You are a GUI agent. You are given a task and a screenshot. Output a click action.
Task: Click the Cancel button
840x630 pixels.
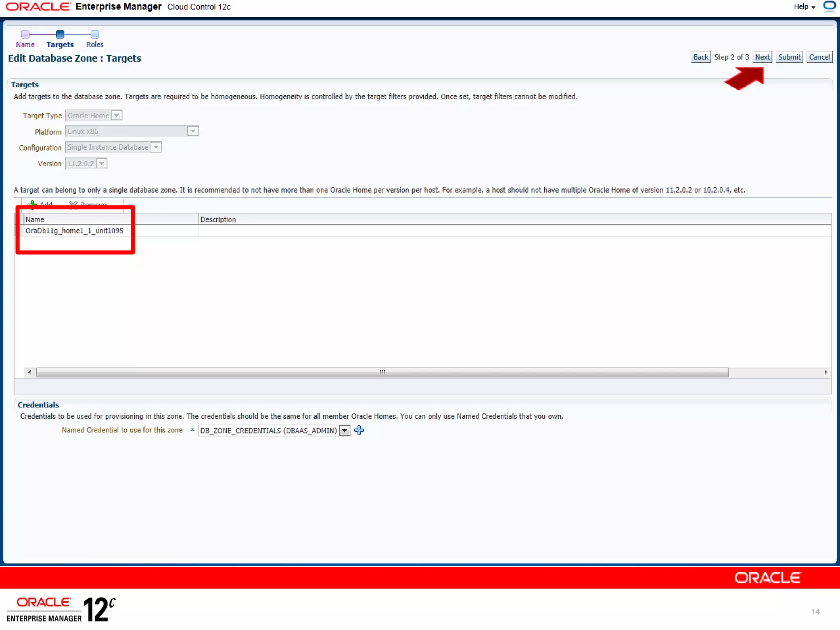(819, 57)
